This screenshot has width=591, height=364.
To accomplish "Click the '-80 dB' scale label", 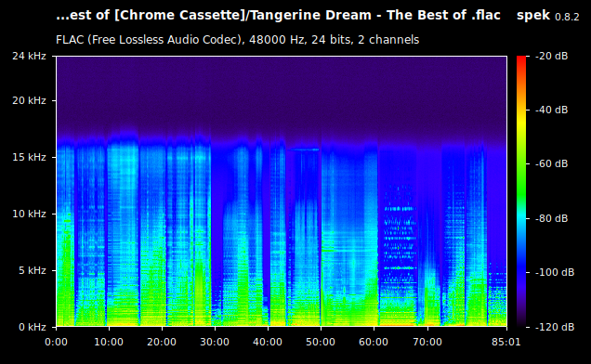I will [x=551, y=218].
